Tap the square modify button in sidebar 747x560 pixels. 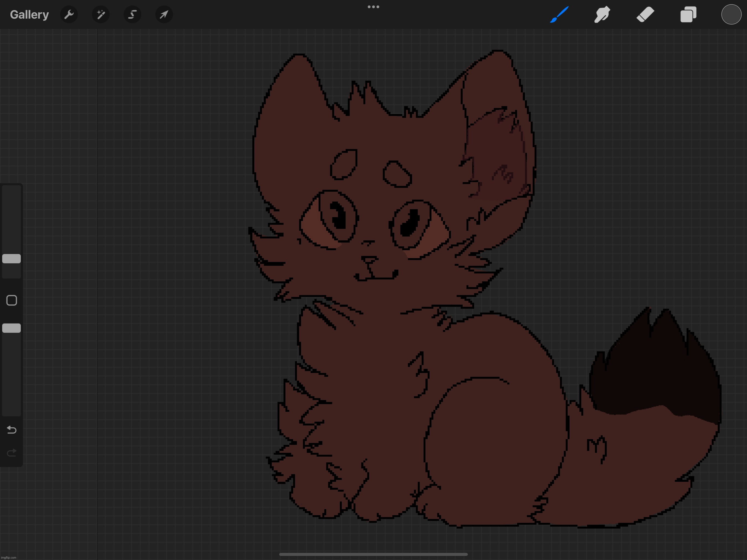[x=11, y=300]
